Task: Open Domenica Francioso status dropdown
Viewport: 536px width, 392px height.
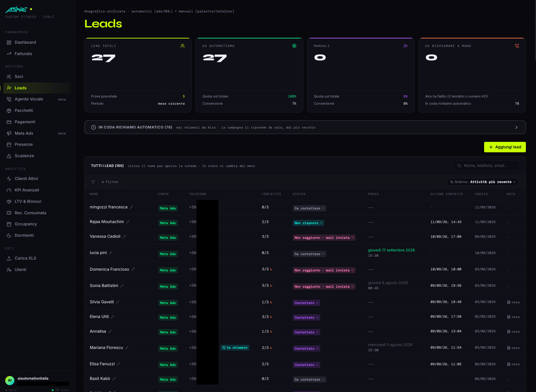Action: (x=324, y=270)
